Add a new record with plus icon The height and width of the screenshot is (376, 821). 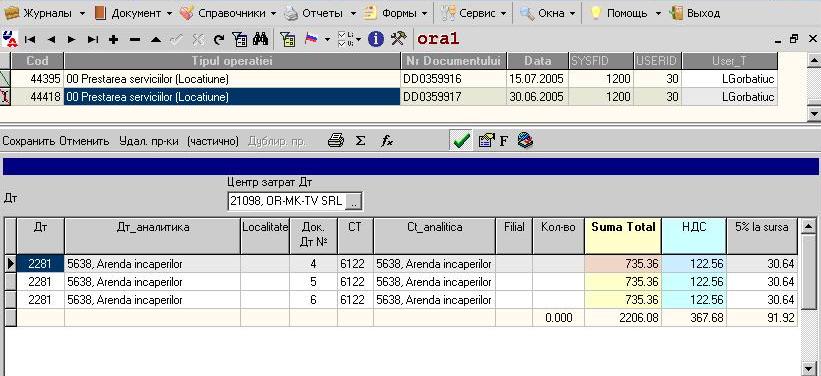(x=114, y=39)
